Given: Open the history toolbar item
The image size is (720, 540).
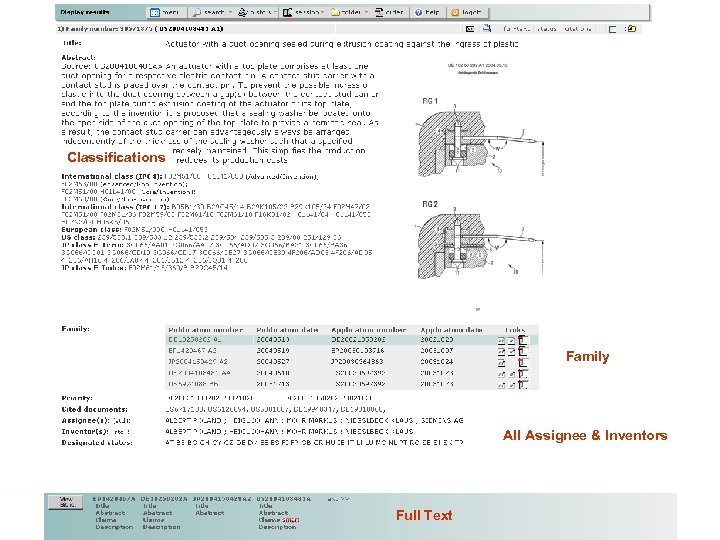Looking at the screenshot, I should 254,12.
